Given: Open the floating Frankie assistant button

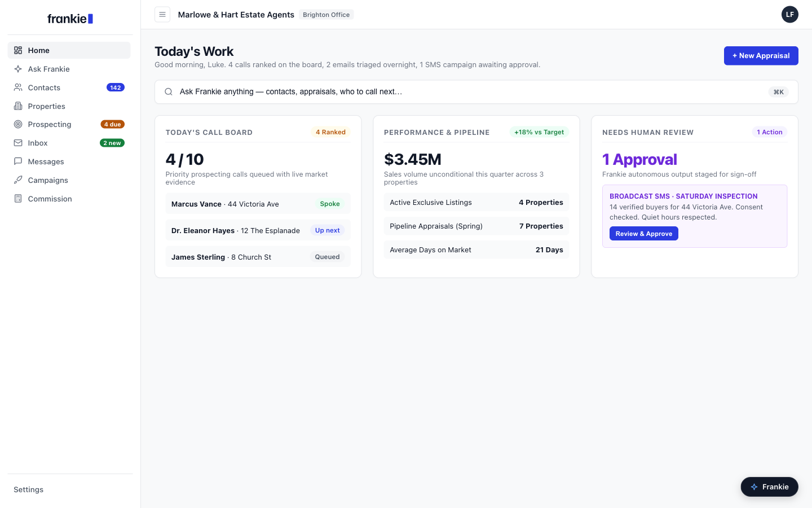Looking at the screenshot, I should pos(769,487).
